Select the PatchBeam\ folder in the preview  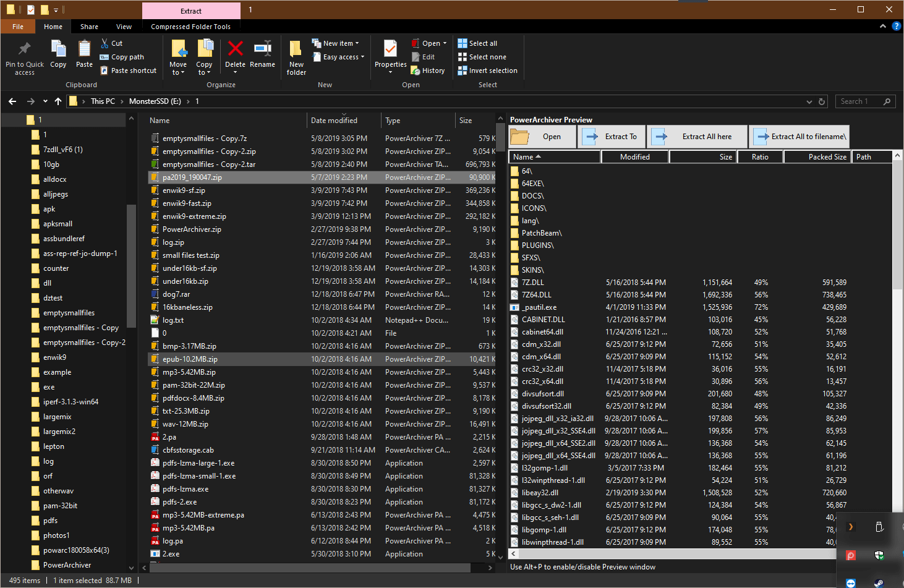coord(542,233)
